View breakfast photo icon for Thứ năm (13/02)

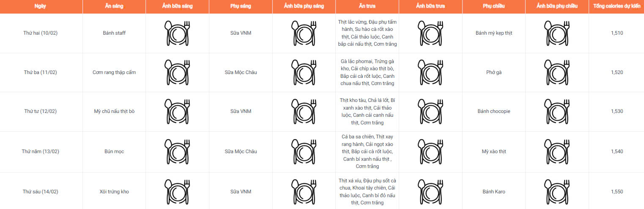177,151
